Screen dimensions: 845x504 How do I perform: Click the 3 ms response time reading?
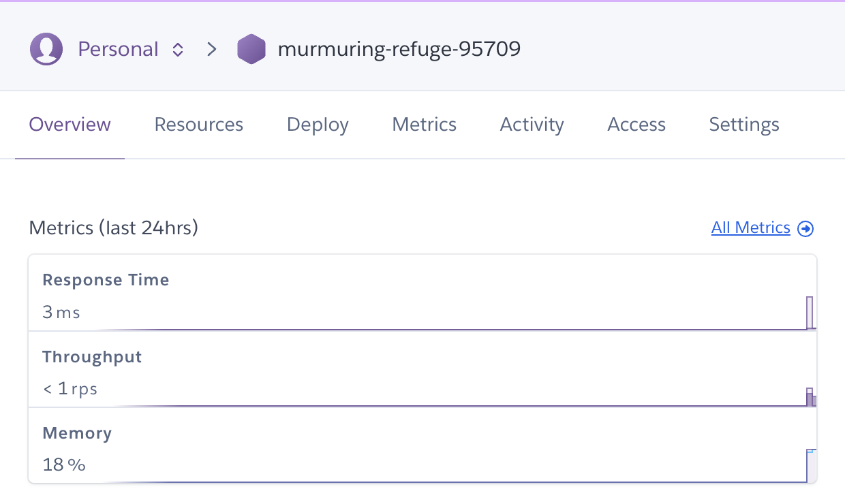(61, 312)
